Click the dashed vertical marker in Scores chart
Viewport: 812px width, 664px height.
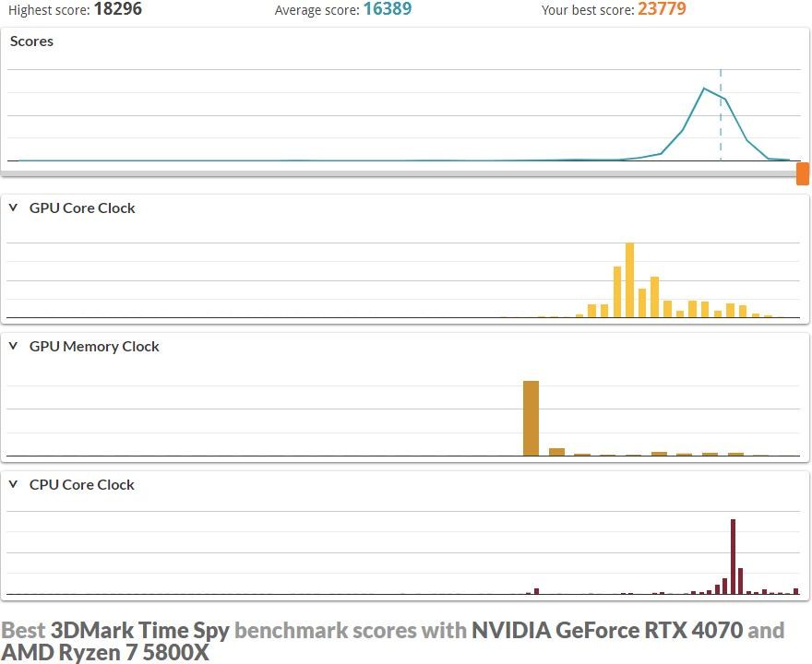pos(721,129)
